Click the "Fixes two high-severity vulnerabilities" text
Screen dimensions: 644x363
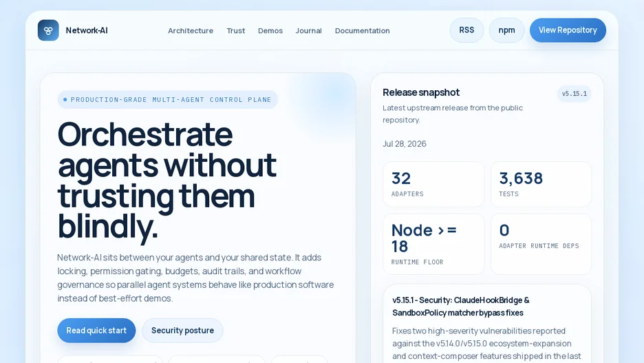(486, 344)
